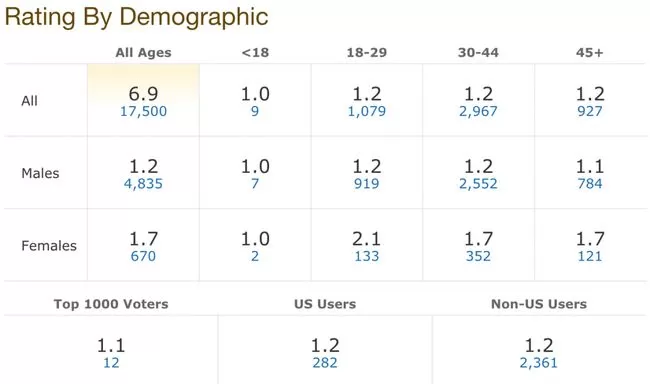
Task: Select the 2,967 votes link for 30-44
Action: [478, 112]
